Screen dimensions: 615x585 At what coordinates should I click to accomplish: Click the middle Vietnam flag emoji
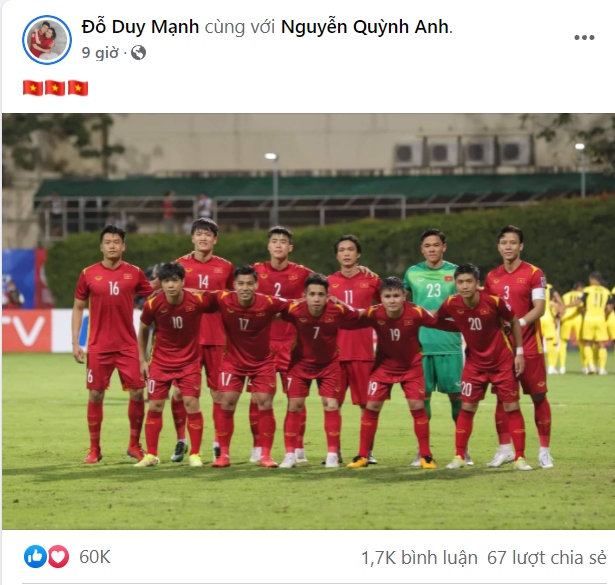coord(55,88)
